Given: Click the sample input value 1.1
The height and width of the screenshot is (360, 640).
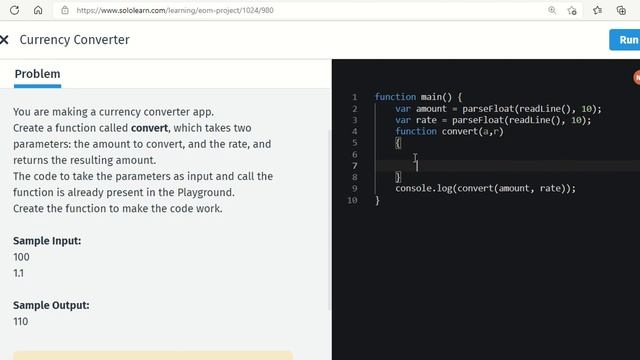Looking at the screenshot, I should coord(18,273).
